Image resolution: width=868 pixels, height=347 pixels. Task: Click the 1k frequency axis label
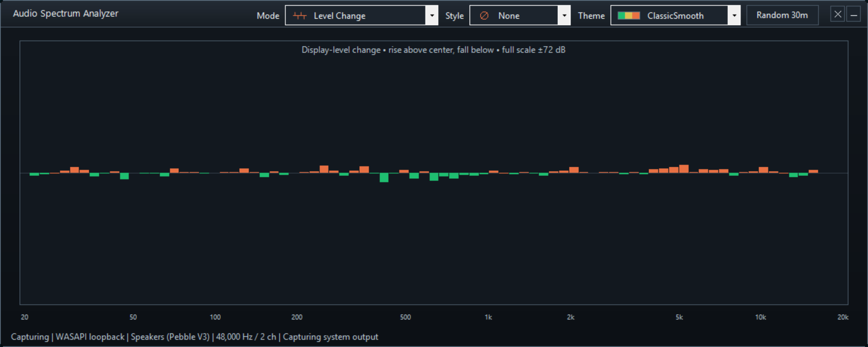(488, 317)
